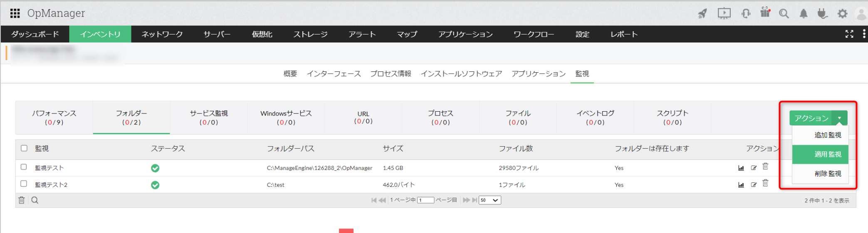
Task: Open the vertical three-dots menu
Action: 864,34
